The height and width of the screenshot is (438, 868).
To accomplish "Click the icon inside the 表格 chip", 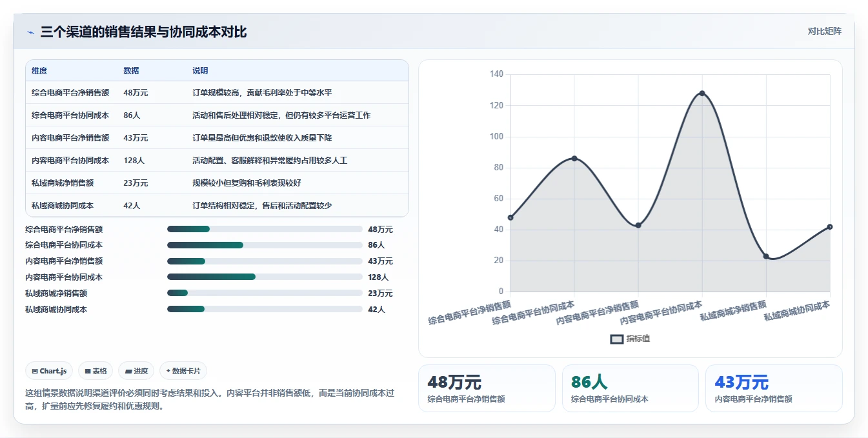I will [x=88, y=372].
